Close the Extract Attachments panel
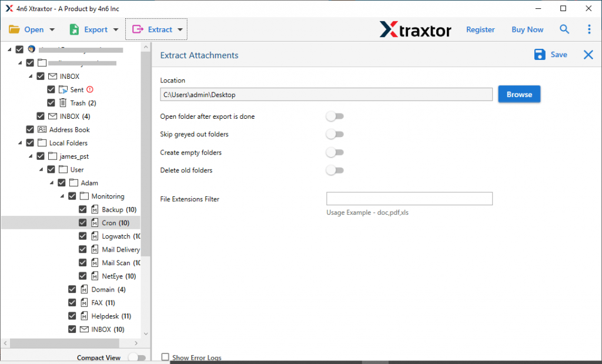Viewport: 602px width, 364px height. pyautogui.click(x=587, y=54)
